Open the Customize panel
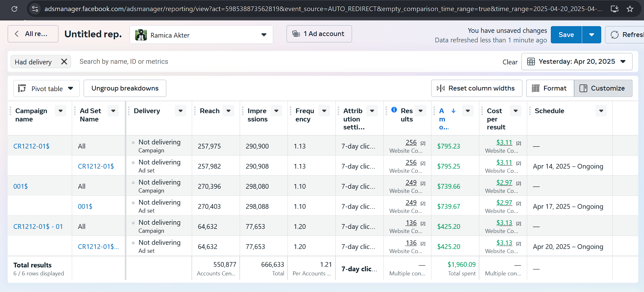Viewport: 644px width, 292px height. tap(603, 88)
